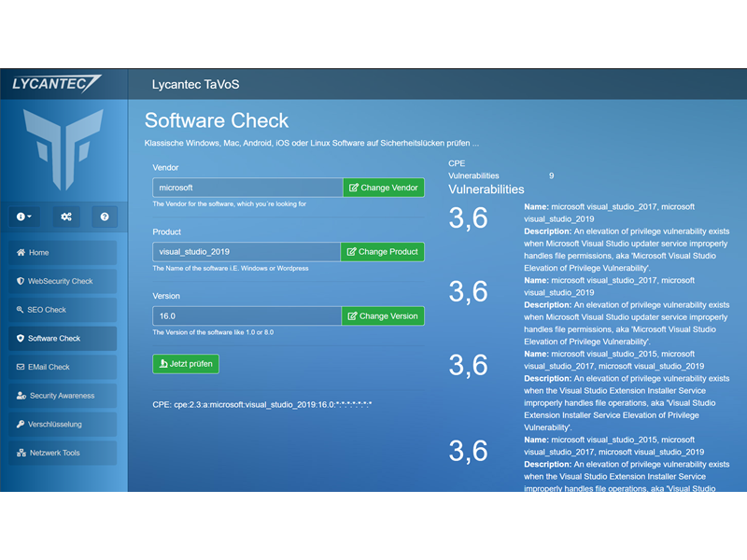The width and height of the screenshot is (747, 560).
Task: Click the help question mark icon
Action: [105, 217]
